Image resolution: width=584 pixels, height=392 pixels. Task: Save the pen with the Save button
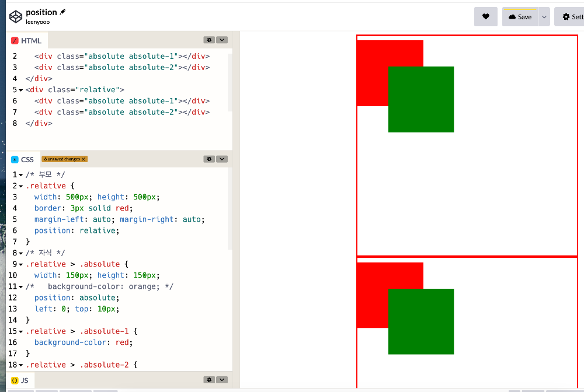pyautogui.click(x=520, y=17)
